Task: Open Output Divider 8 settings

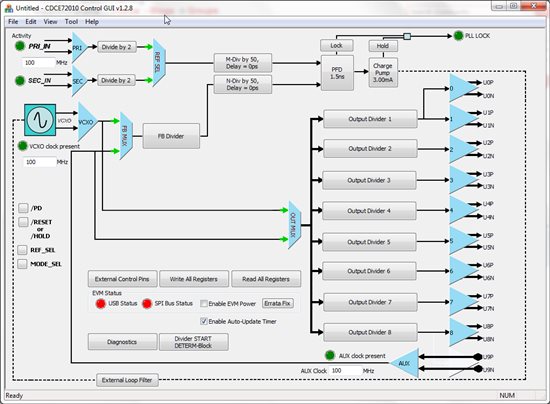Action: pos(370,332)
